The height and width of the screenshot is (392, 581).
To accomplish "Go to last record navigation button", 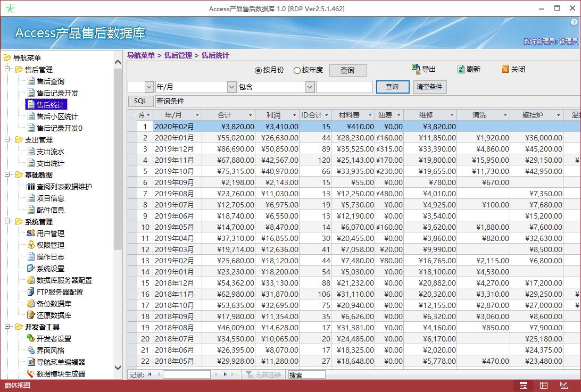I will click(225, 374).
